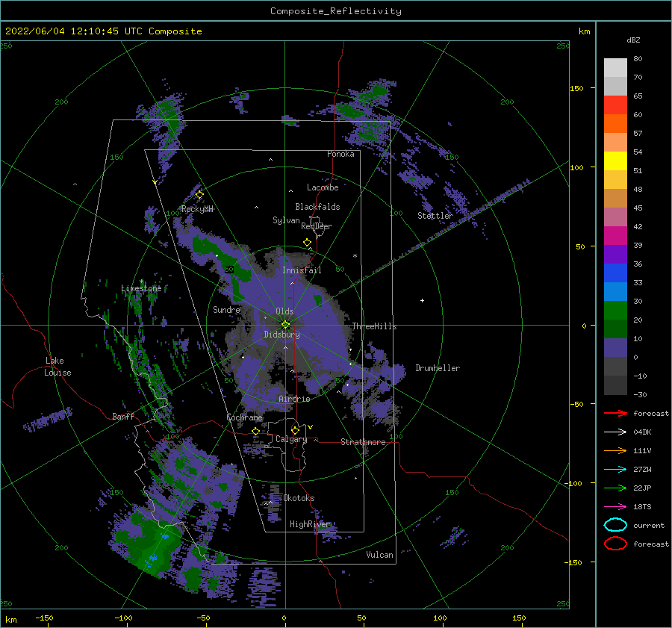Click the 'current' legend label

point(649,526)
